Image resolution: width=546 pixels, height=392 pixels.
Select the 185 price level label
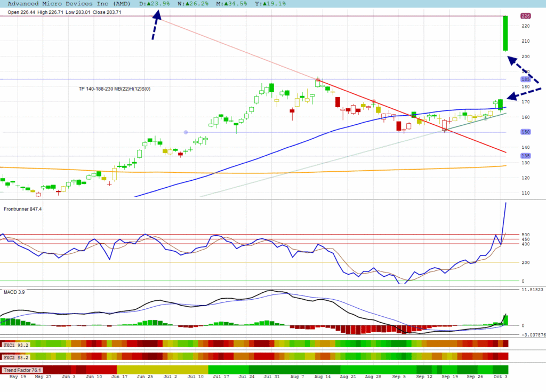525,79
